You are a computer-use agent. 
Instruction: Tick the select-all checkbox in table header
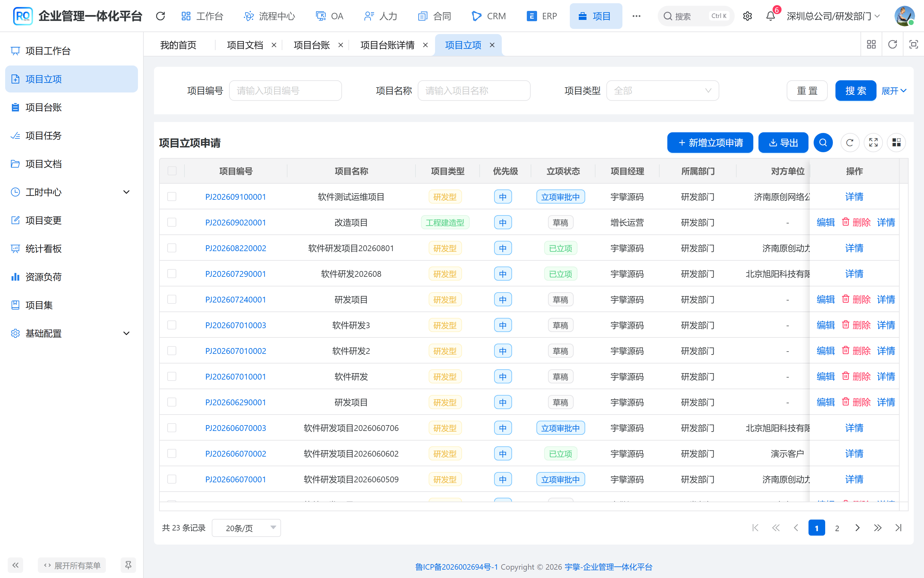(172, 171)
